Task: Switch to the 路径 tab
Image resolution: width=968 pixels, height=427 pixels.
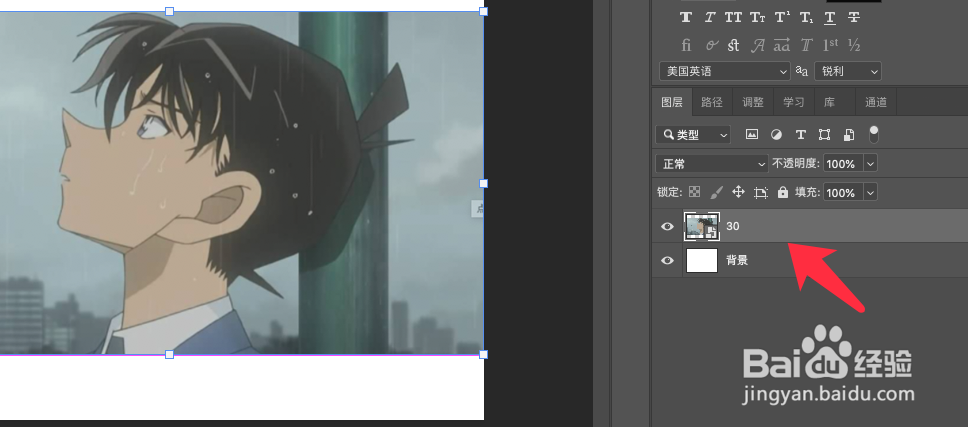Action: [x=712, y=102]
